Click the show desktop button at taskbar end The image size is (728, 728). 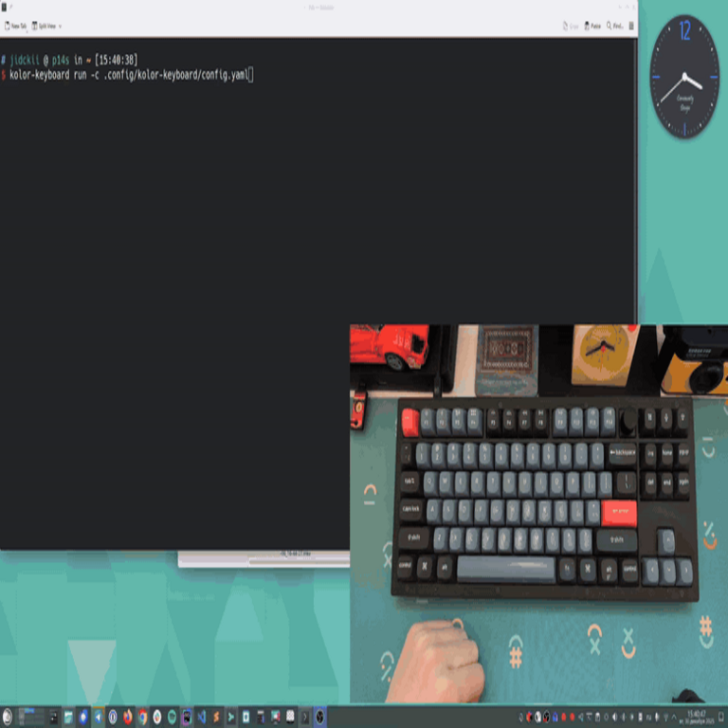coord(721,717)
